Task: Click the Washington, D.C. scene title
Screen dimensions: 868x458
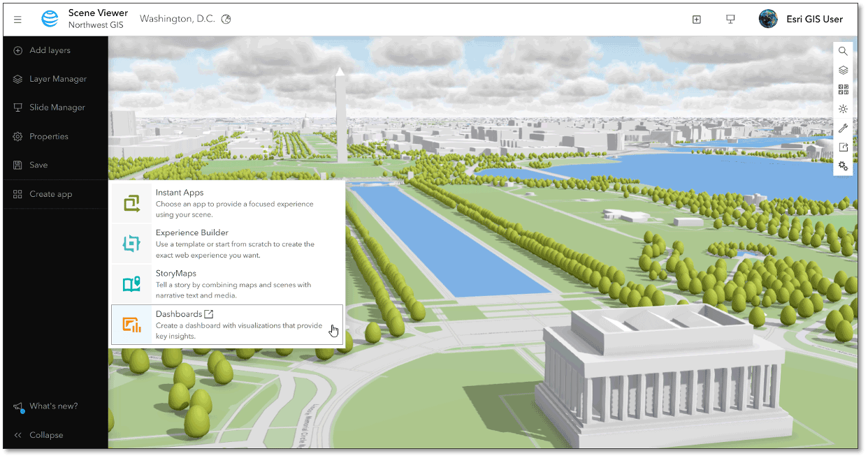Action: click(177, 19)
